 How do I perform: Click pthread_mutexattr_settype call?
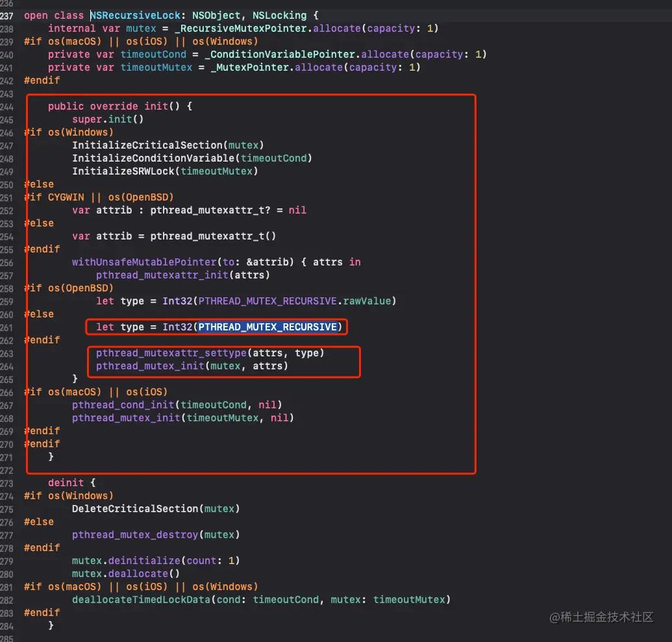click(x=210, y=352)
